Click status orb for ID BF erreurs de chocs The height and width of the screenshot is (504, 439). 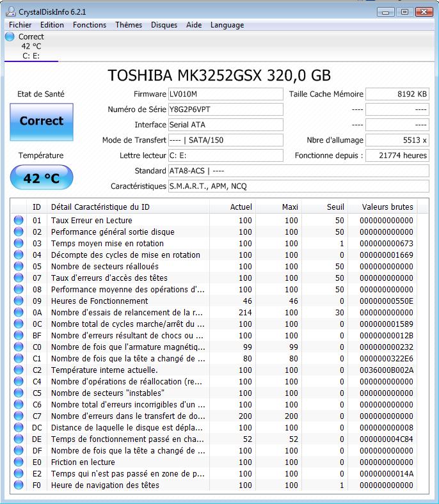(19, 336)
